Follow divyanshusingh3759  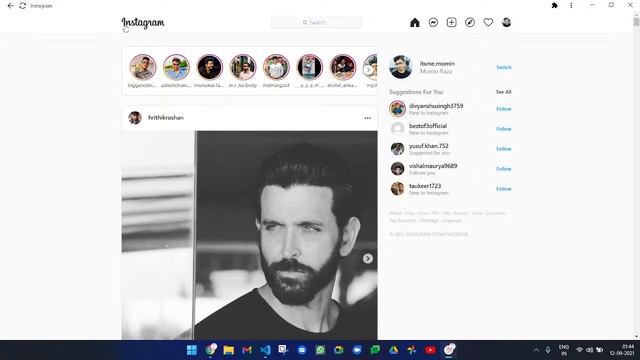[504, 109]
